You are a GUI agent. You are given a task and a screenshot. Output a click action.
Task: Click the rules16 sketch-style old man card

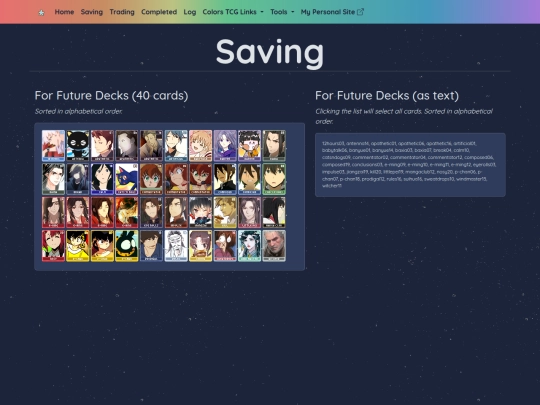176,246
